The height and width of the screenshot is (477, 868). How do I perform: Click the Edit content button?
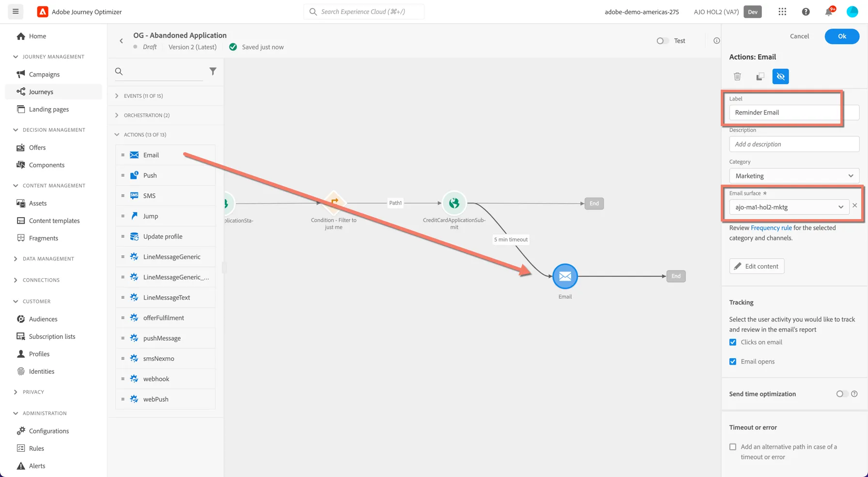point(757,266)
